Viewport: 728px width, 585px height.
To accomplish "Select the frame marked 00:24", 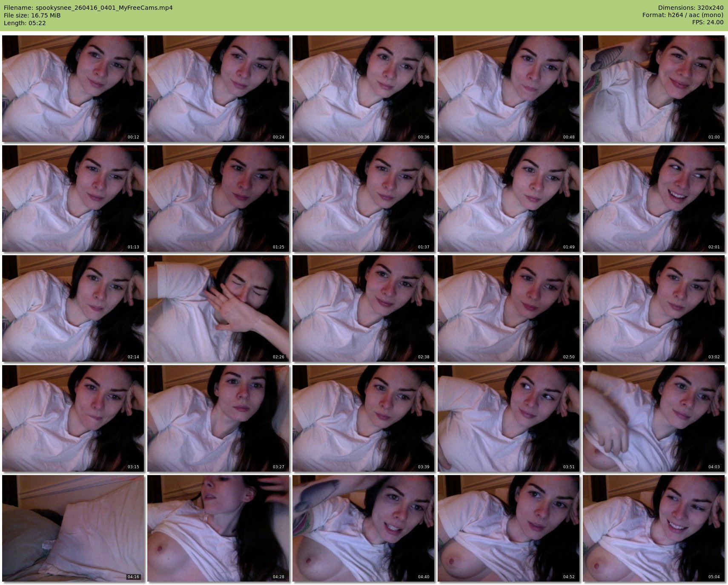I will coord(218,89).
